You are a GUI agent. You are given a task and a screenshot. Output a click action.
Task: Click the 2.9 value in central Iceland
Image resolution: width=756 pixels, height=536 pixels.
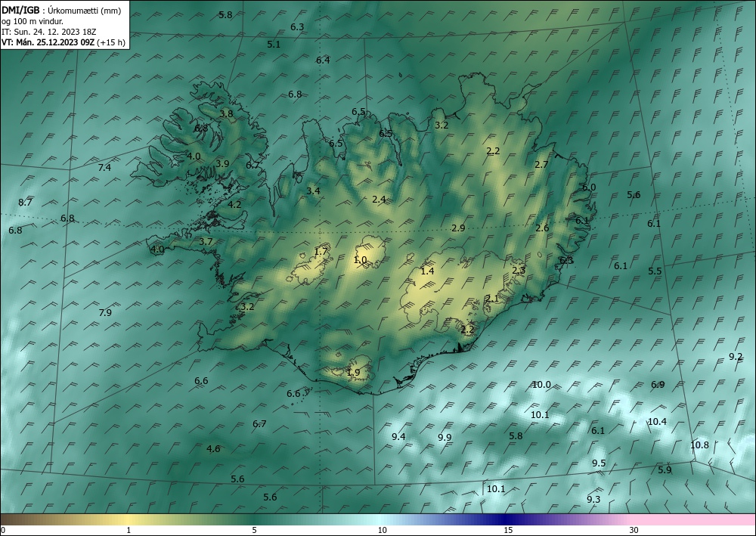click(x=458, y=228)
